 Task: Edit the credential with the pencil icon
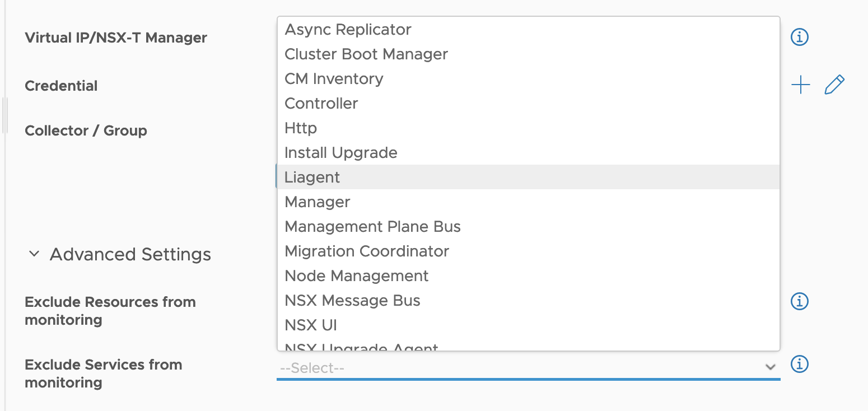tap(834, 85)
